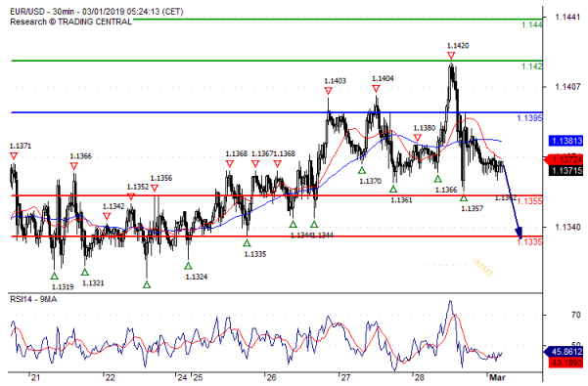Click the red triangle marker at 1.1403
The image size is (588, 386).
click(328, 91)
